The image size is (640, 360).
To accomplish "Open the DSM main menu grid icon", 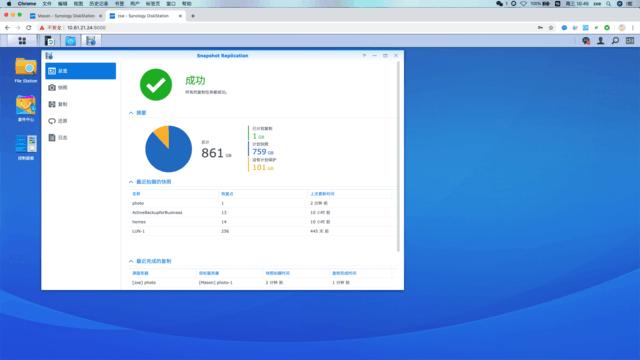I will tap(22, 41).
